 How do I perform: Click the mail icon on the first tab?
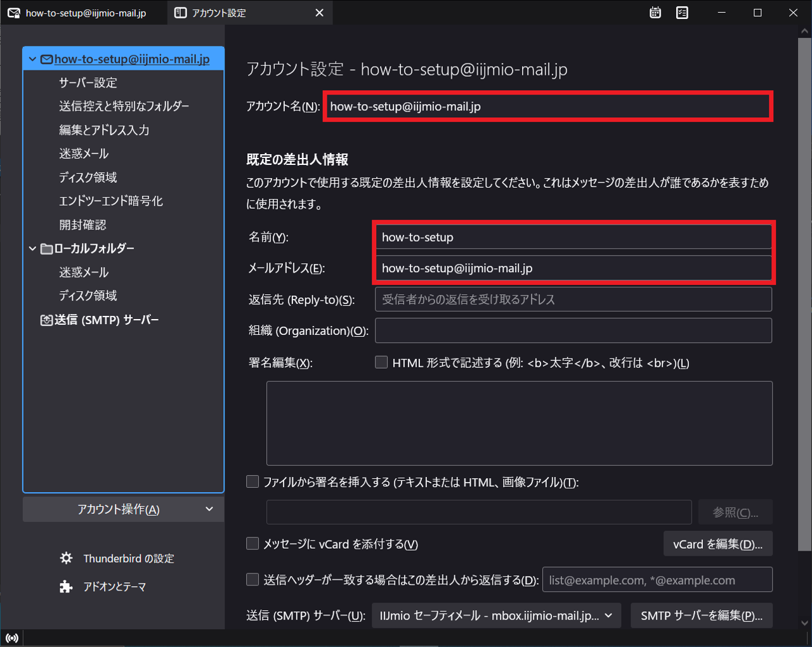(14, 13)
